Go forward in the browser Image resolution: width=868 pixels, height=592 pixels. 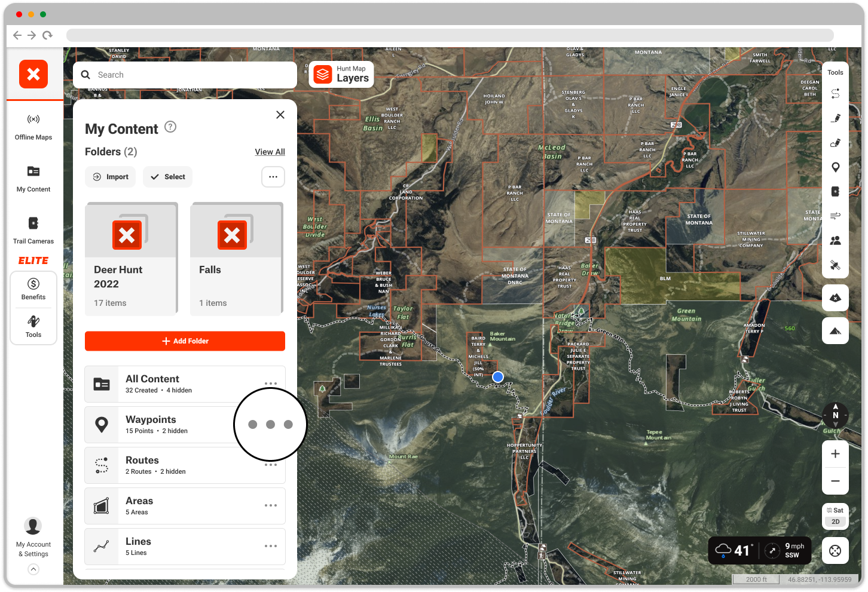click(x=32, y=35)
